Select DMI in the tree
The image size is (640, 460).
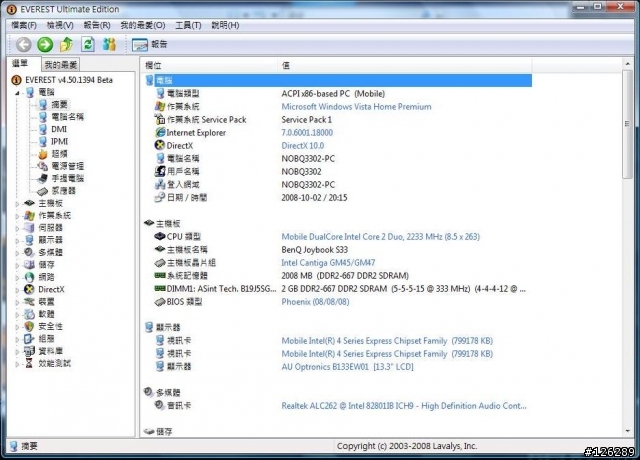click(59, 129)
